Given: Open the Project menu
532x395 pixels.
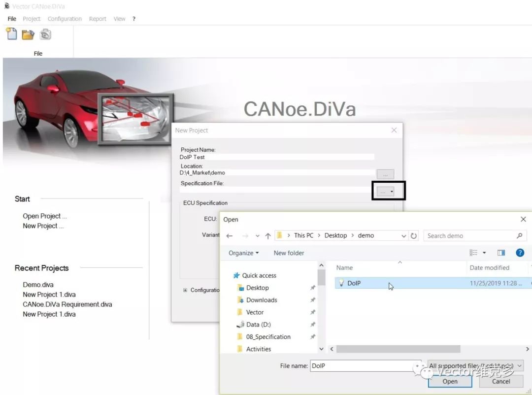Looking at the screenshot, I should click(32, 19).
